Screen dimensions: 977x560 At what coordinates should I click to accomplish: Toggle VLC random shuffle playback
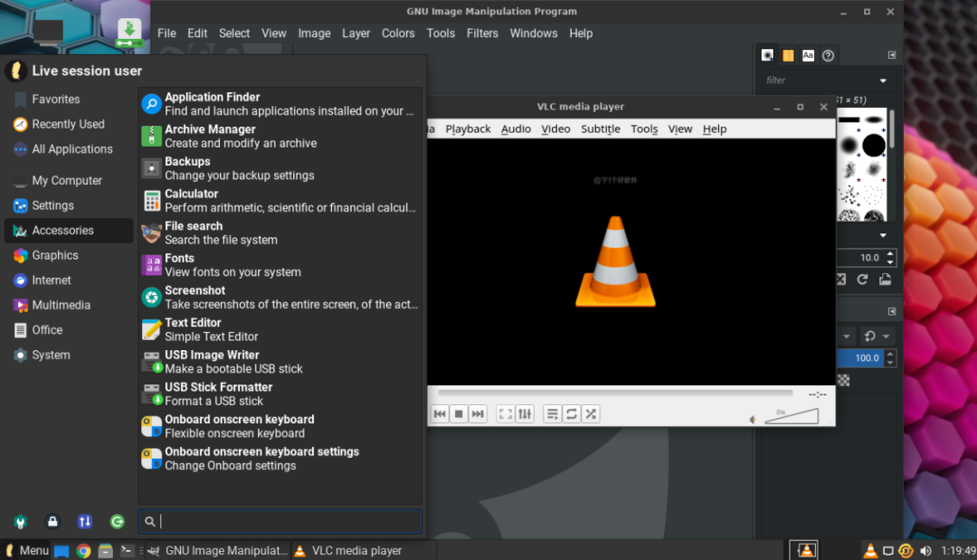pyautogui.click(x=591, y=414)
